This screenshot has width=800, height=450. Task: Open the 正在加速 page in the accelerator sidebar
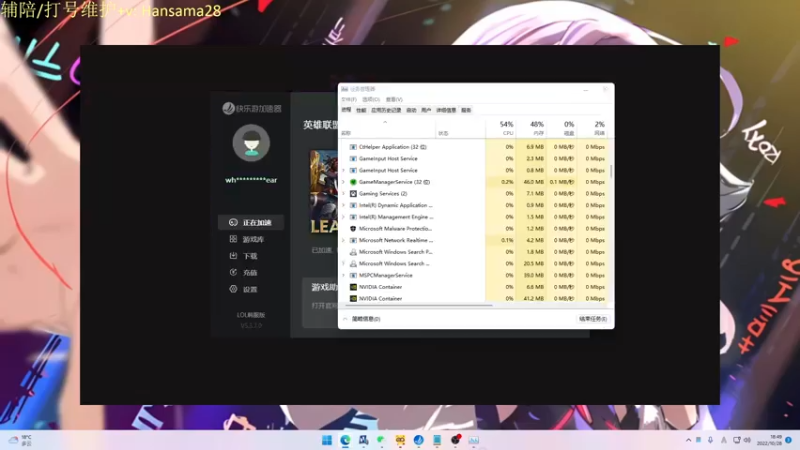click(x=251, y=222)
